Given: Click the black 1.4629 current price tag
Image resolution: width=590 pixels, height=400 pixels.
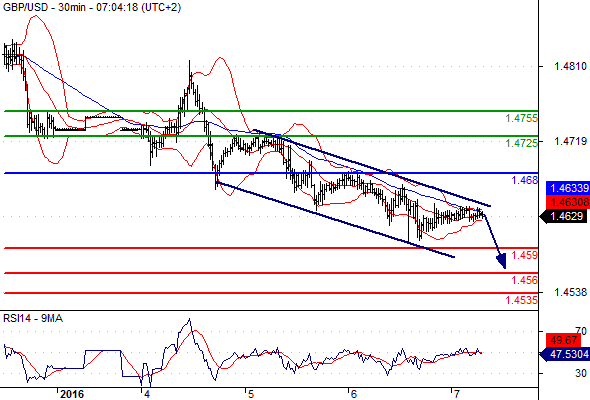Looking at the screenshot, I should point(564,216).
